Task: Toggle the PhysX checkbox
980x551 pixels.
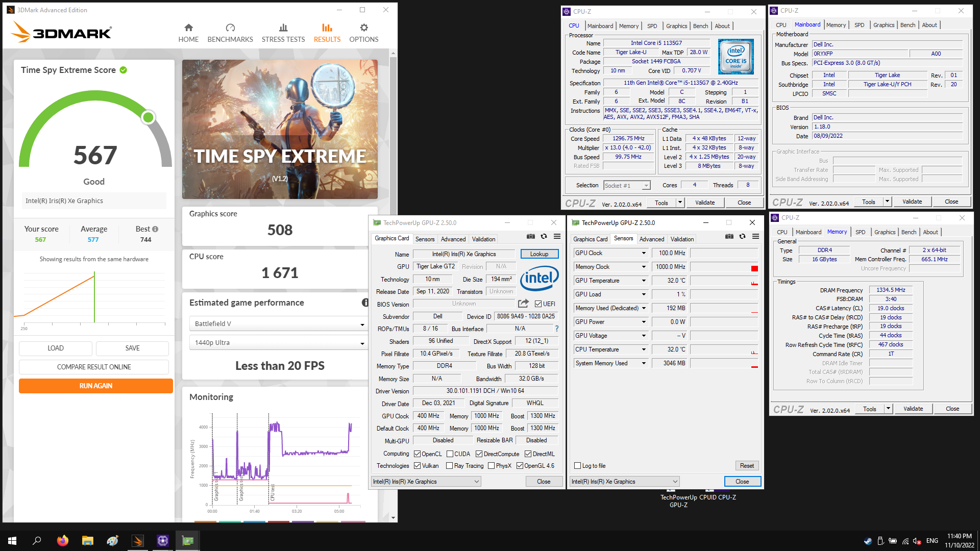Action: 492,466
